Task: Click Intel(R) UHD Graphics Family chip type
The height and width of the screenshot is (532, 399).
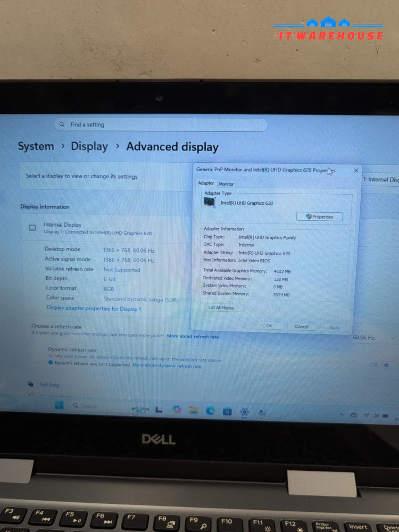Action: pyautogui.click(x=267, y=237)
